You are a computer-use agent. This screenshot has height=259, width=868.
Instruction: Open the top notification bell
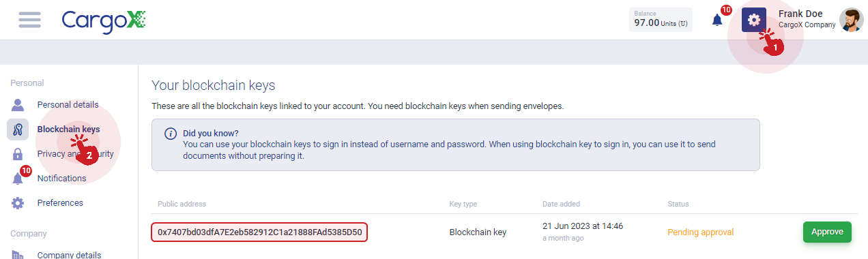(717, 20)
